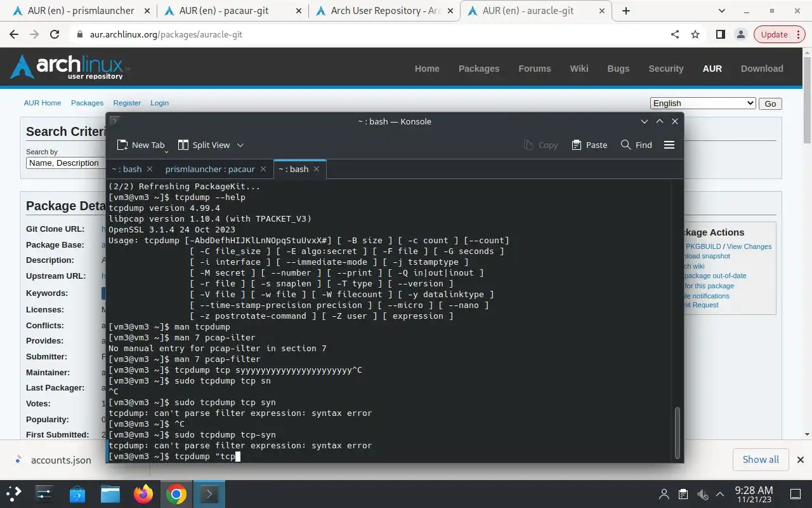812x508 pixels.
Task: Close the first bash Konsole tab
Action: 150,169
